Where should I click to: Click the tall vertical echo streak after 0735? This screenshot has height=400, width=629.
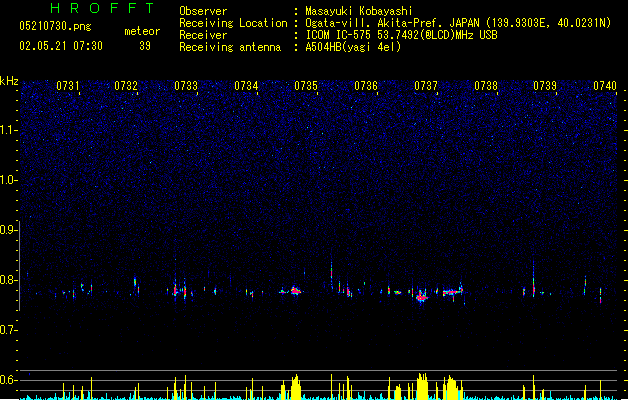(331, 275)
